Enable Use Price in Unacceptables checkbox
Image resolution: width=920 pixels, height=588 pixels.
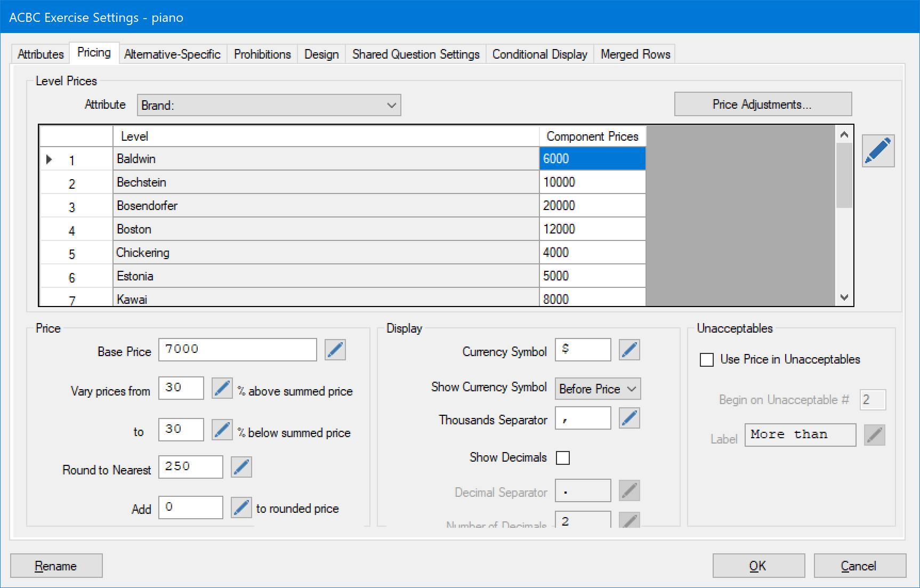click(x=707, y=360)
